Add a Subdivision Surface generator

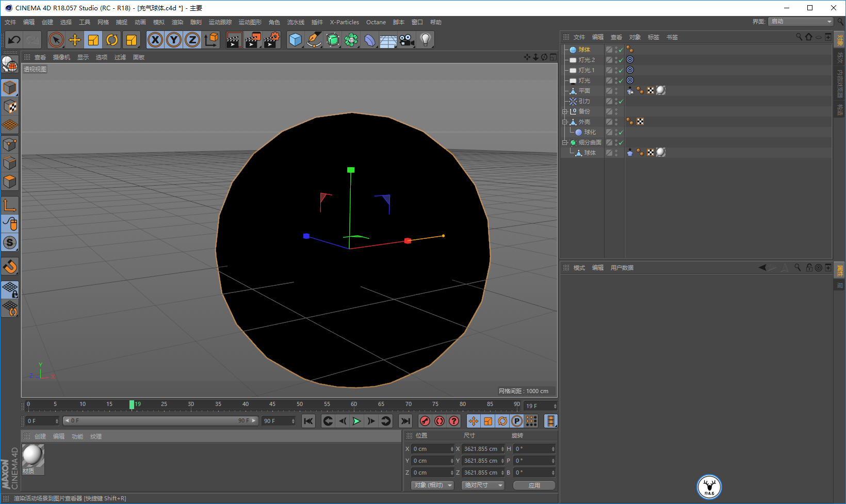pos(333,40)
